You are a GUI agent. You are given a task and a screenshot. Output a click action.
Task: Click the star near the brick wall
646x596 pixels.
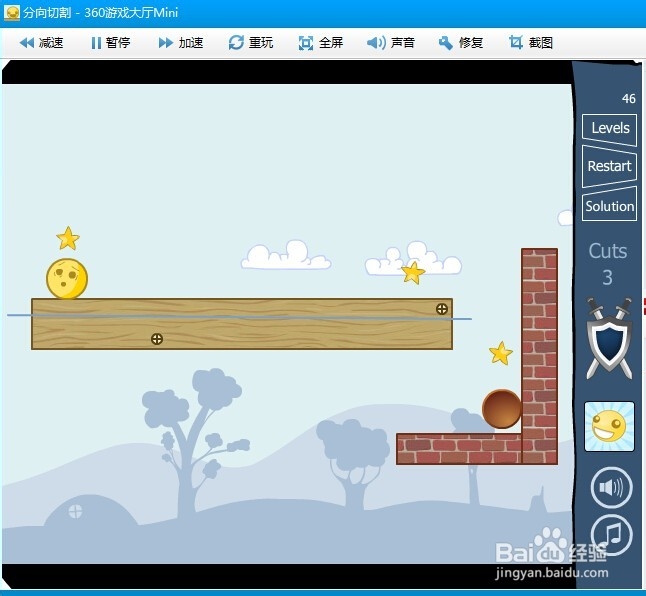tap(501, 353)
